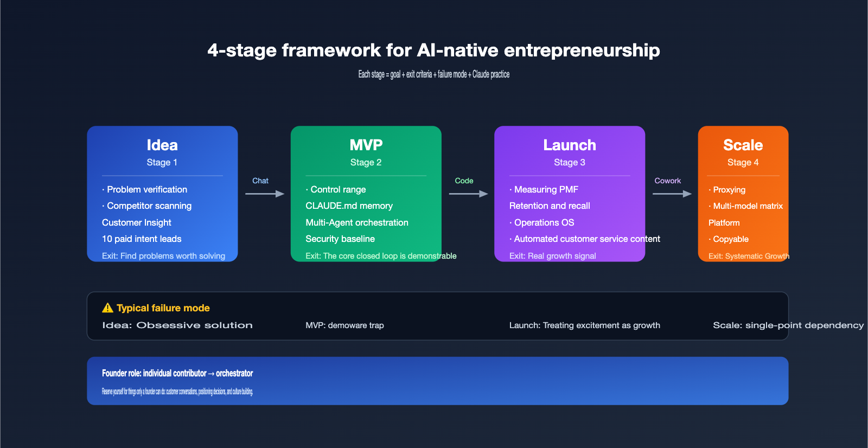Screen dimensions: 868x448
Task: Click "Copyable" in the Scale card
Action: pos(731,239)
